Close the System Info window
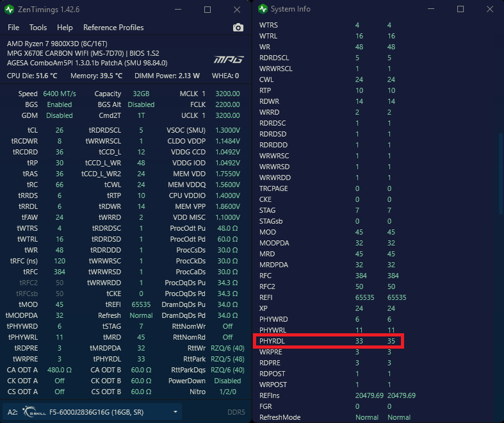Viewport: 504px width, 423px height. (x=490, y=9)
